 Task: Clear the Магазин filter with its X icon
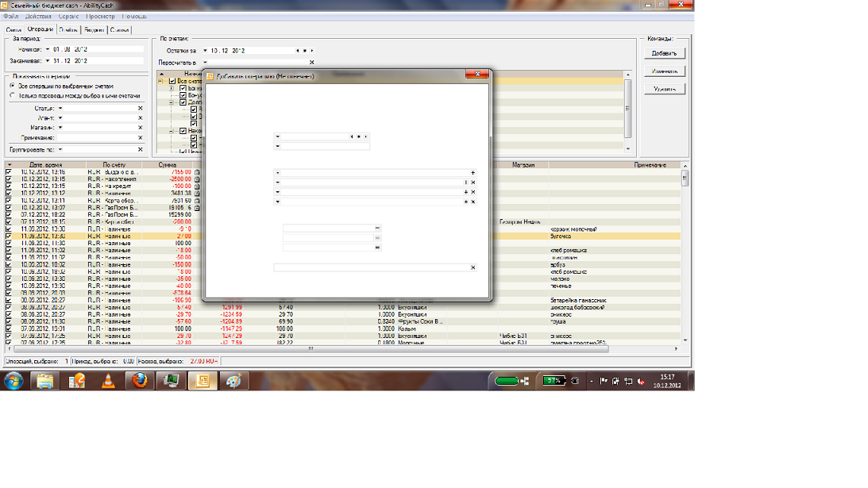coord(141,127)
